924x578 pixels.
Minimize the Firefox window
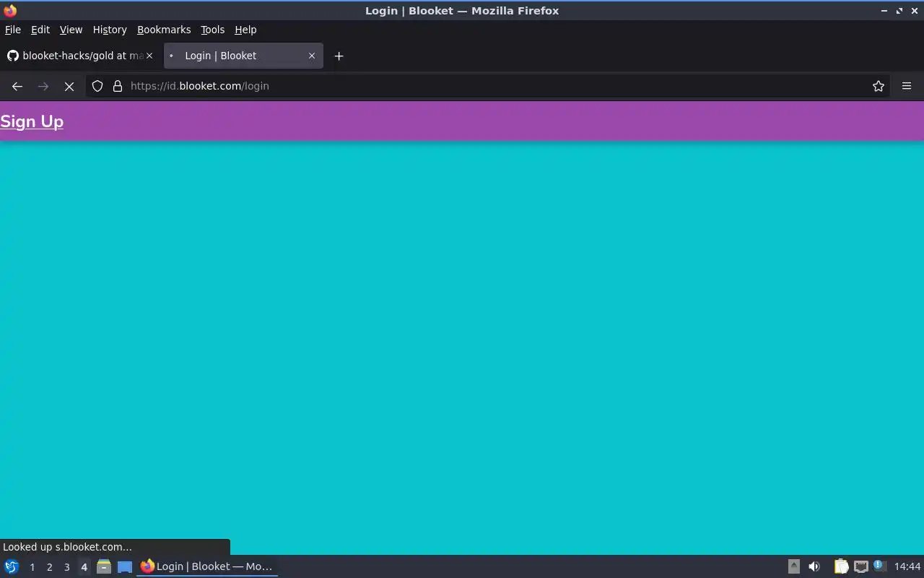(x=884, y=11)
